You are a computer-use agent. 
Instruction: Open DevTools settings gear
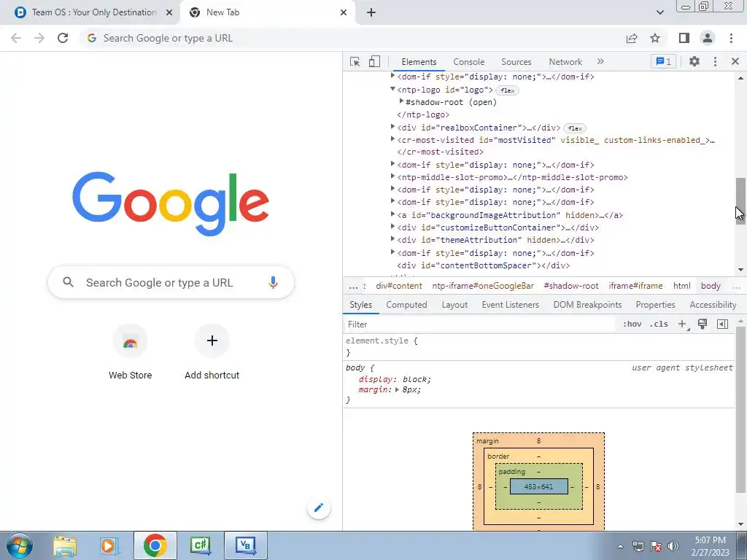pyautogui.click(x=694, y=61)
